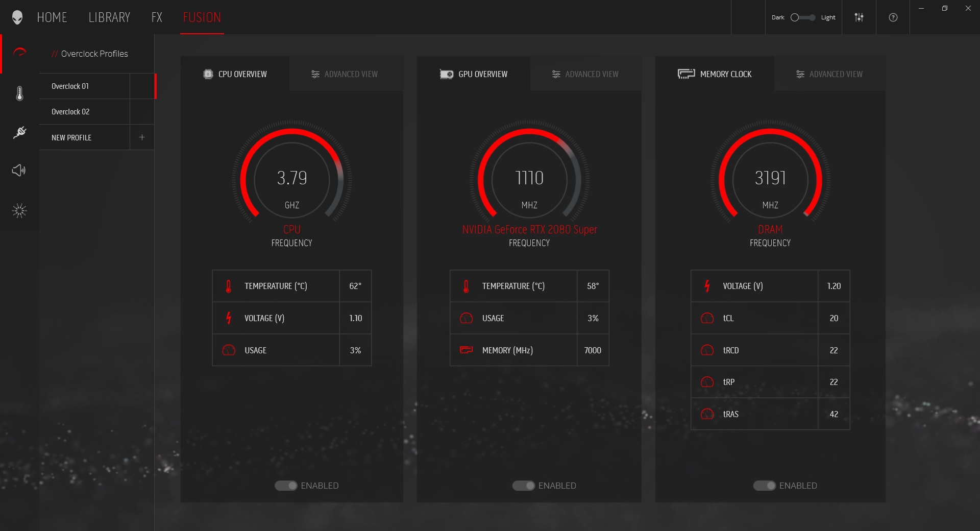Click the GPU usage gauge icon
The height and width of the screenshot is (531, 980).
coord(466,318)
